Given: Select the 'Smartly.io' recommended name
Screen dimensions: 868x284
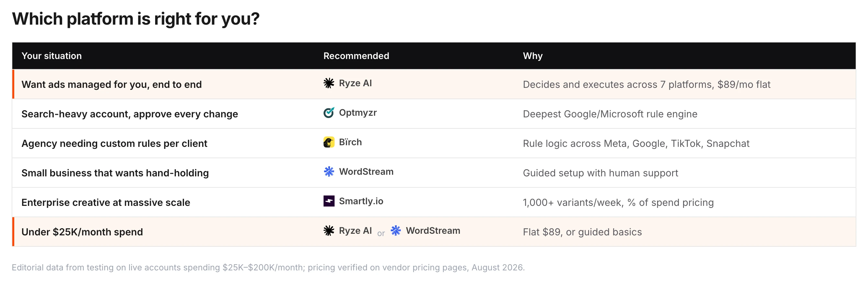Looking at the screenshot, I should pyautogui.click(x=361, y=201).
